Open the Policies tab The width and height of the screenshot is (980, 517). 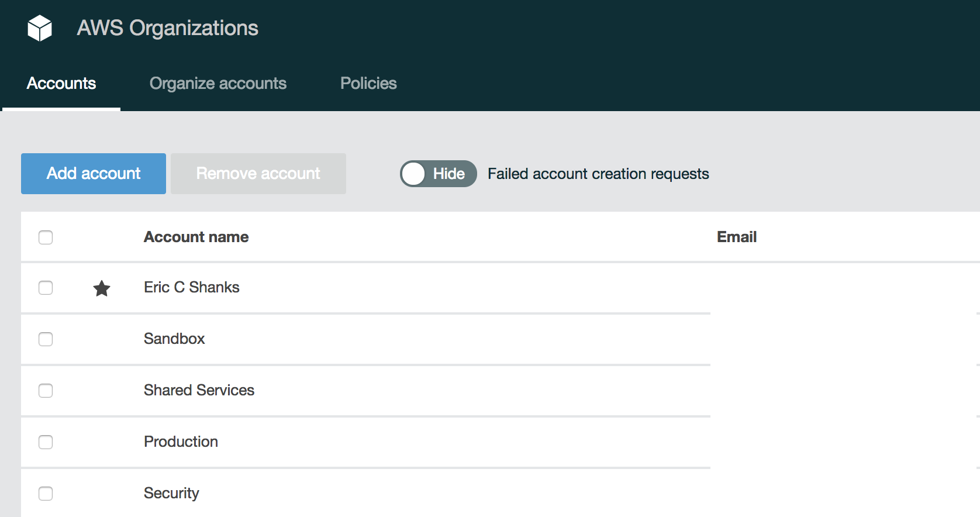368,84
